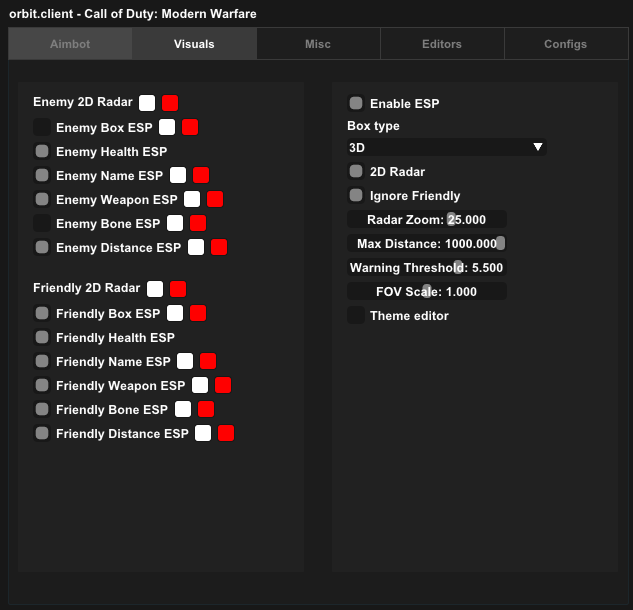Open the Misc tab
The height and width of the screenshot is (610, 633).
(x=318, y=44)
